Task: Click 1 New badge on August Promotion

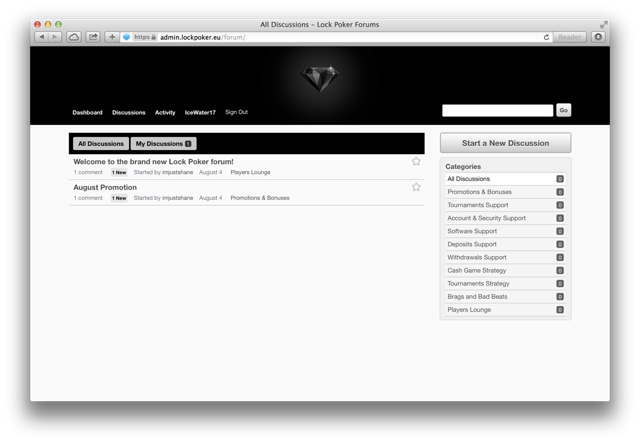Action: coord(119,198)
